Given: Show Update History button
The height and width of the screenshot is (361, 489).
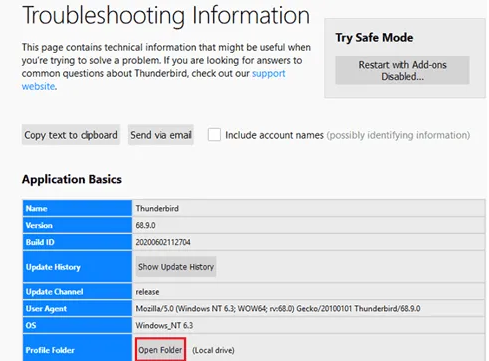Looking at the screenshot, I should [176, 267].
